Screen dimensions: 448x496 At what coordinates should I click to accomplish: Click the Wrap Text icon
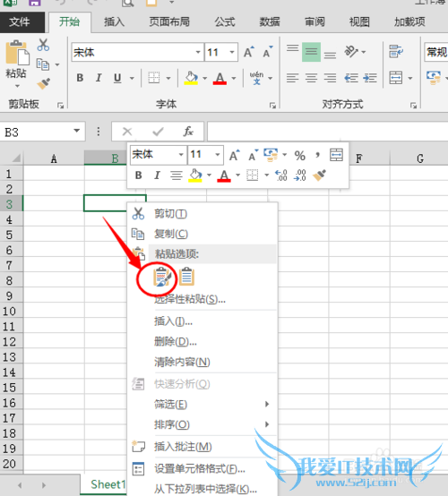point(396,51)
